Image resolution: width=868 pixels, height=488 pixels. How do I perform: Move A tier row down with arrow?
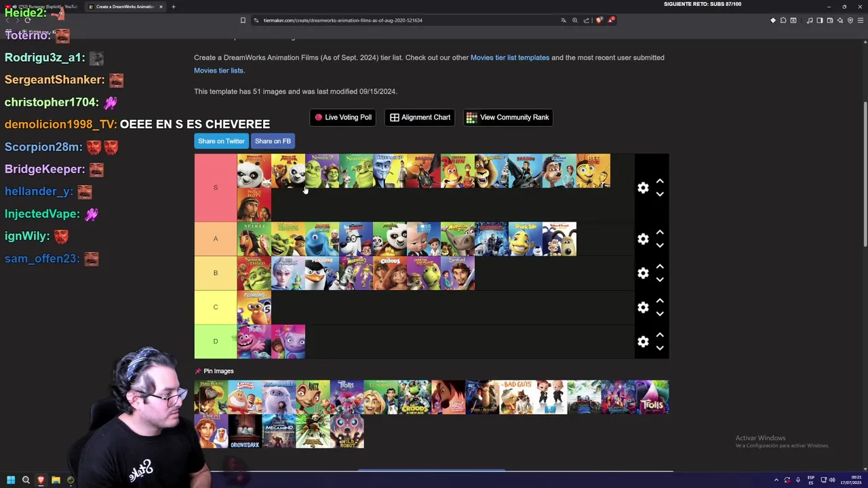pos(660,245)
